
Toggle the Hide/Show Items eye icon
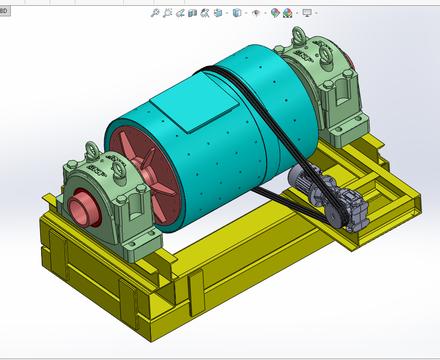coord(256,13)
